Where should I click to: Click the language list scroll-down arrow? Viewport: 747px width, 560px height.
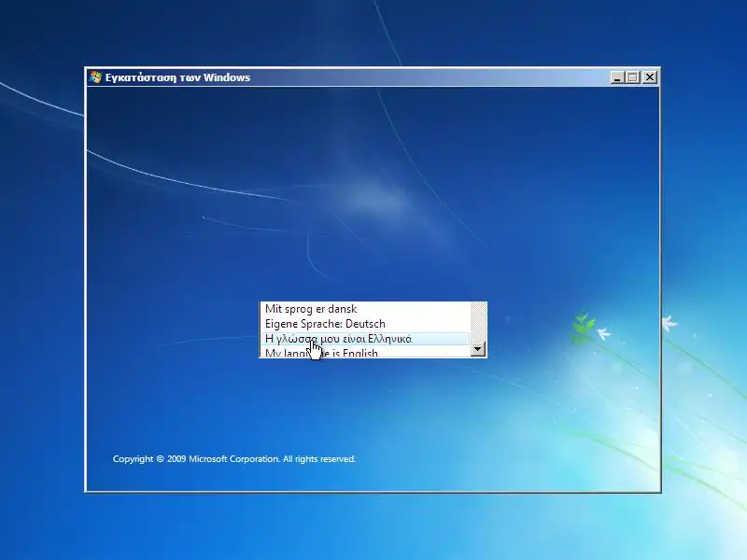pyautogui.click(x=478, y=349)
